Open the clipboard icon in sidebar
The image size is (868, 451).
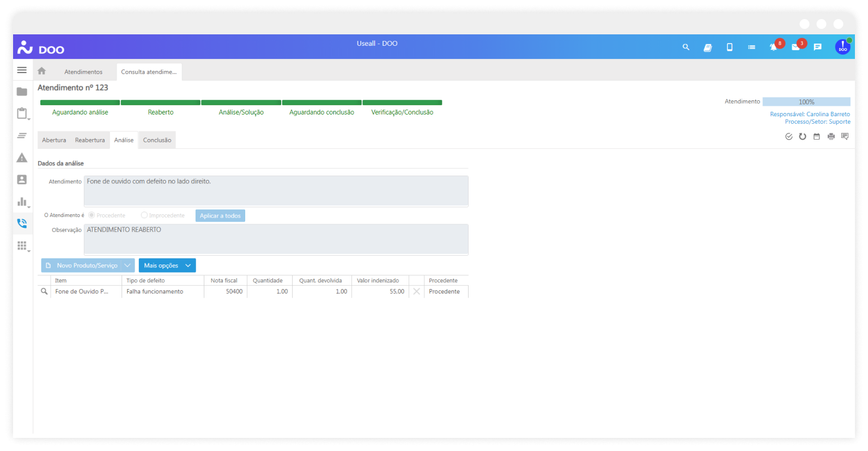[x=22, y=113]
